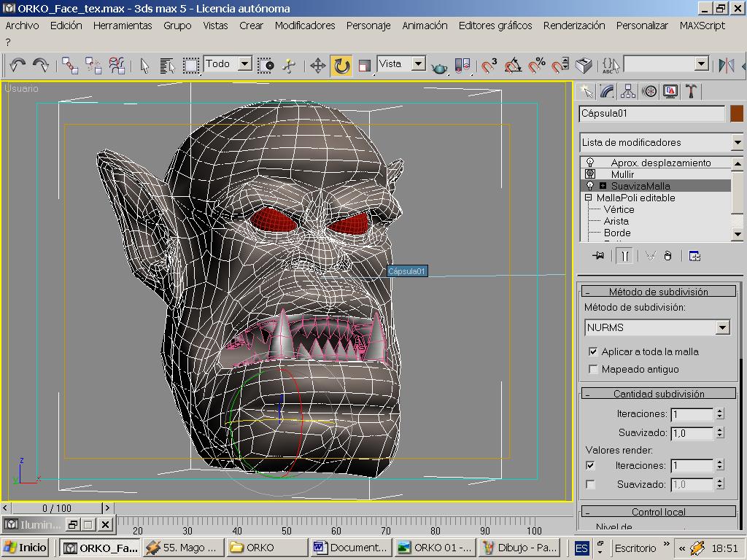Click the Pin Stack icon

point(598,256)
